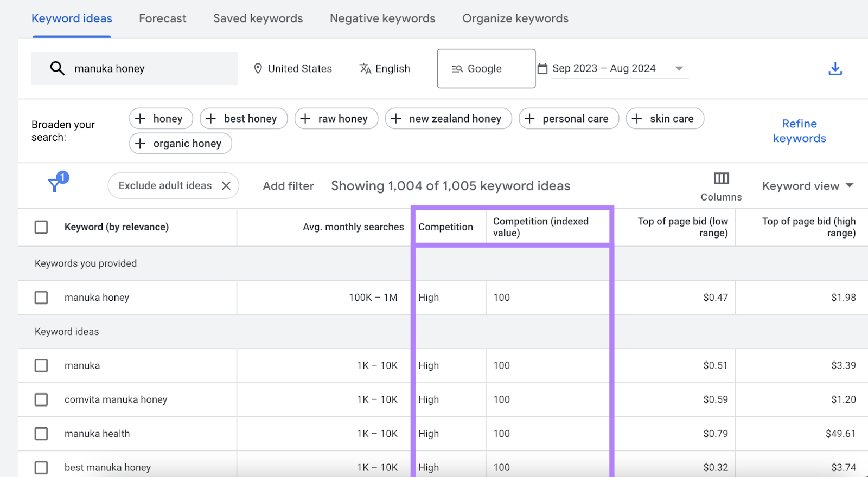Click the search magnifier icon
This screenshot has height=477, width=868.
(x=58, y=68)
